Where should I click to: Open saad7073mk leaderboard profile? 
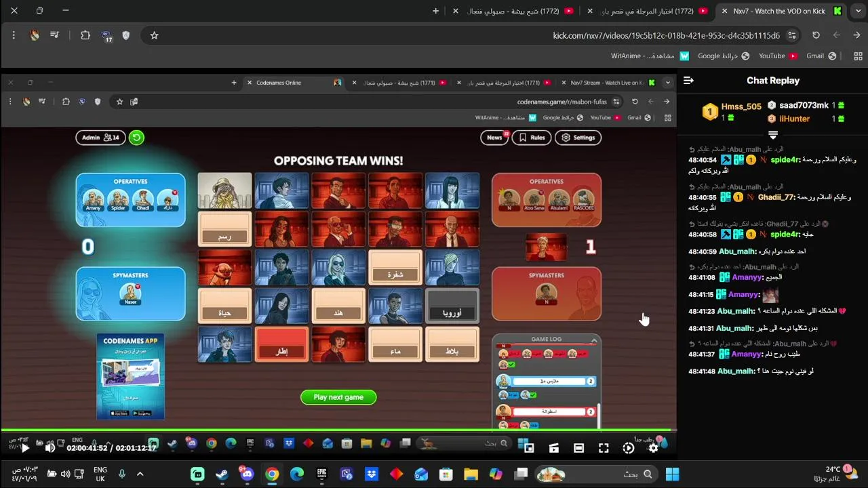[x=804, y=105]
